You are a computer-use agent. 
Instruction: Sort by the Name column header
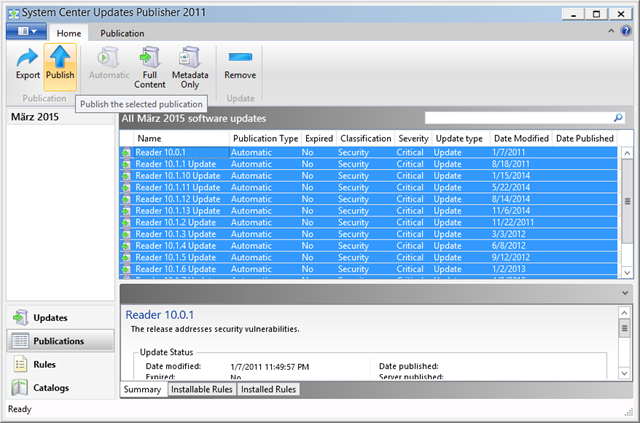point(182,138)
